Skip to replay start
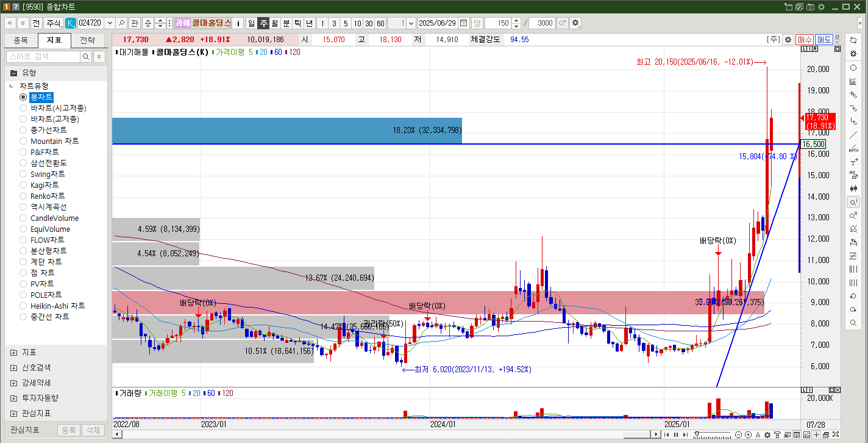This screenshot has height=443, width=868. pyautogui.click(x=667, y=434)
